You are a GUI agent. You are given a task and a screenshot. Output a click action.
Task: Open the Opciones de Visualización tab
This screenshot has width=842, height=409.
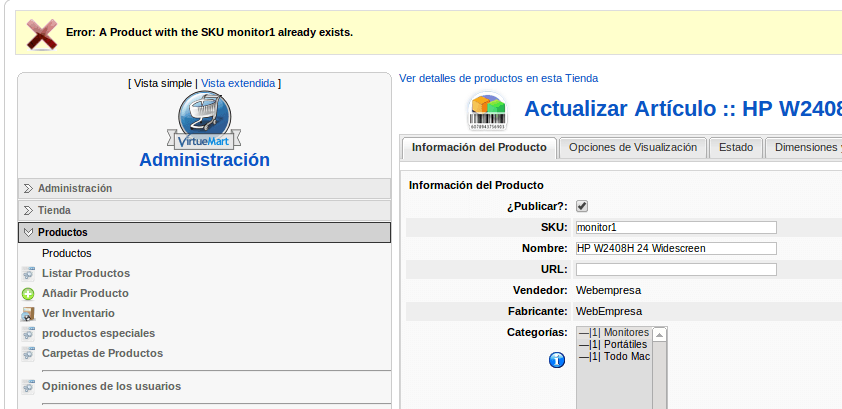(x=633, y=148)
